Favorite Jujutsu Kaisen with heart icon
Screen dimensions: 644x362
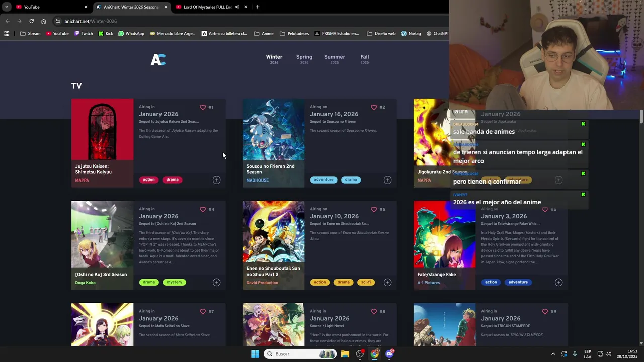coord(203,107)
